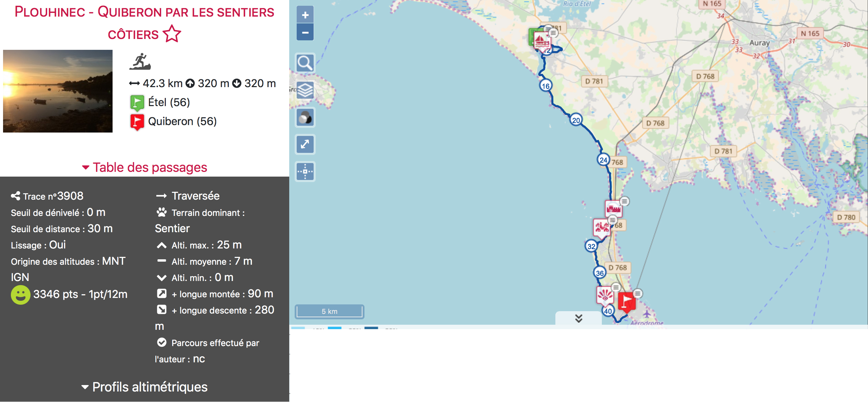The height and width of the screenshot is (402, 868).
Task: Click the kilometer 32 marker on route
Action: coord(591,246)
